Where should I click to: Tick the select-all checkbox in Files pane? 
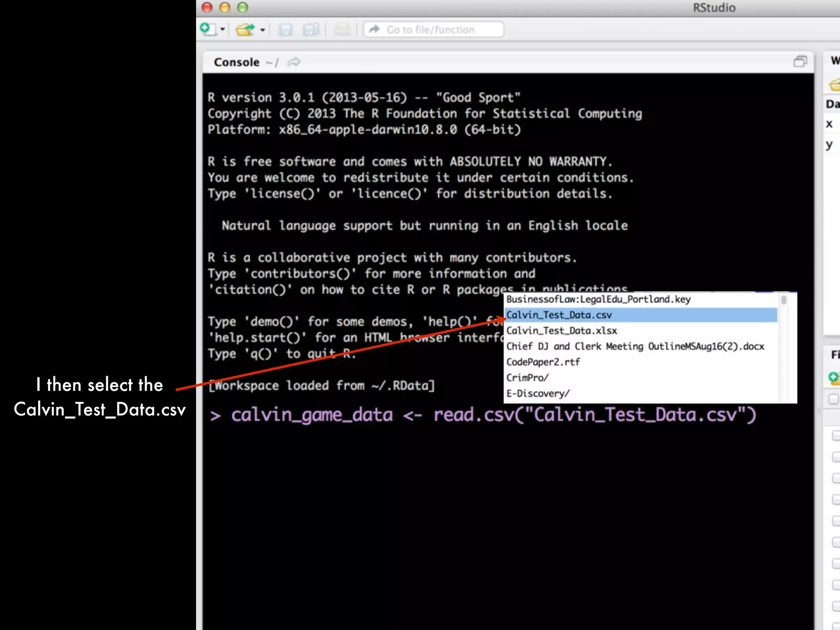click(x=833, y=399)
